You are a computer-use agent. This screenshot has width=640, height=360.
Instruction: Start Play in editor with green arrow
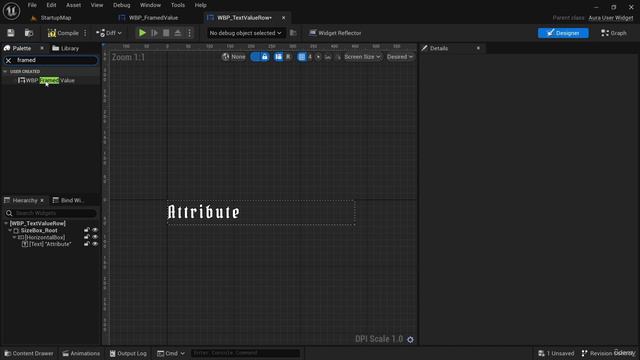tap(142, 33)
